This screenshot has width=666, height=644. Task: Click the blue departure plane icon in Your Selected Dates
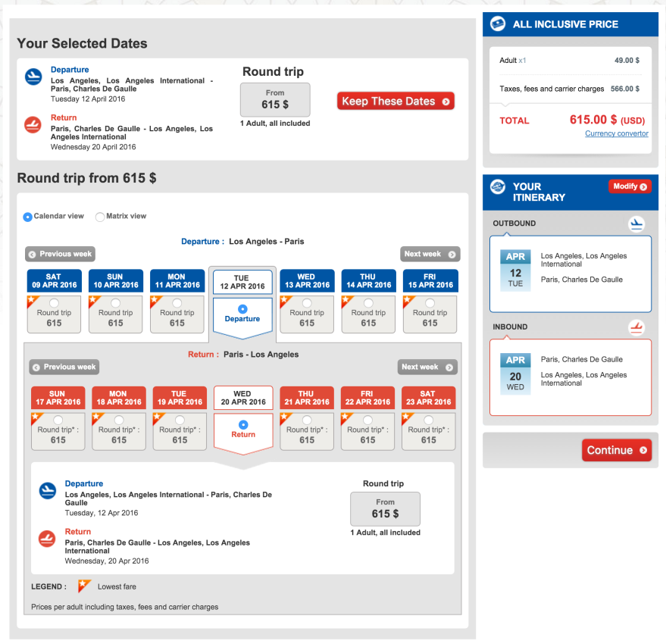[33, 77]
